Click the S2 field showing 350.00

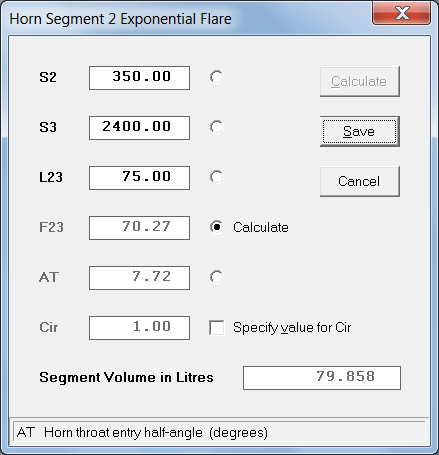(139, 78)
